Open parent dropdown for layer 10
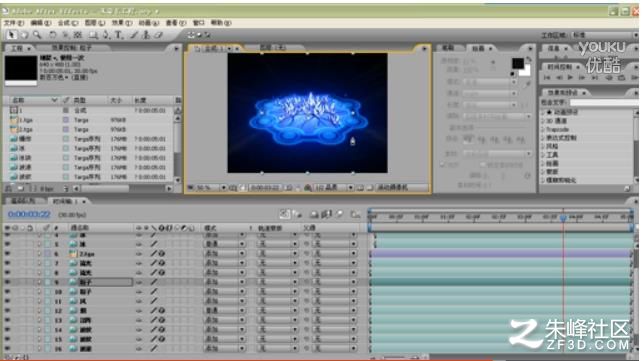642x361 pixels. click(335, 292)
